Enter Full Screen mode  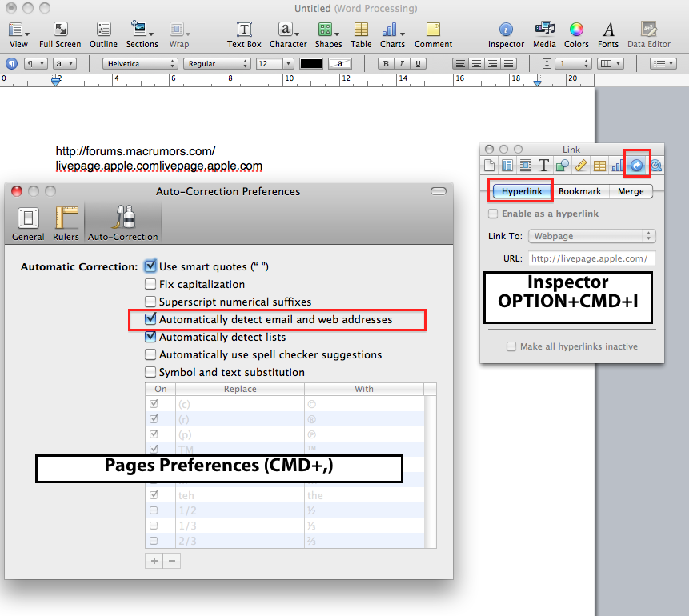coord(60,34)
